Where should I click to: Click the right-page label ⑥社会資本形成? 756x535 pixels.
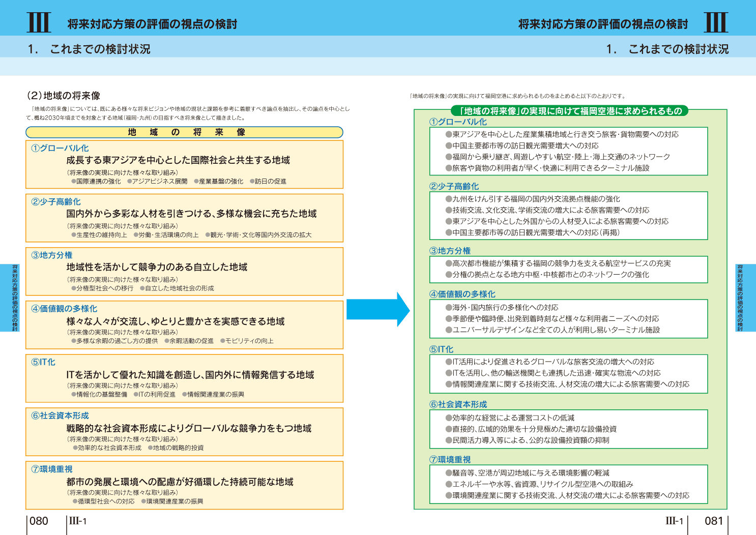tap(458, 404)
